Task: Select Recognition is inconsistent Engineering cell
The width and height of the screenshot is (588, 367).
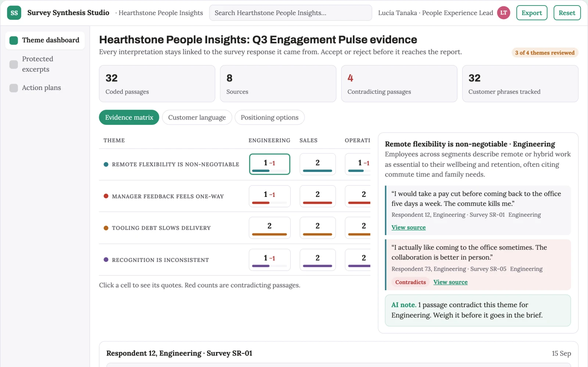Action: tap(269, 260)
